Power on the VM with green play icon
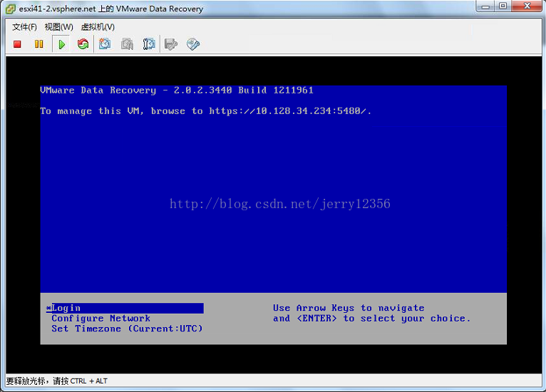Screen dimensions: 546x392 [61, 45]
